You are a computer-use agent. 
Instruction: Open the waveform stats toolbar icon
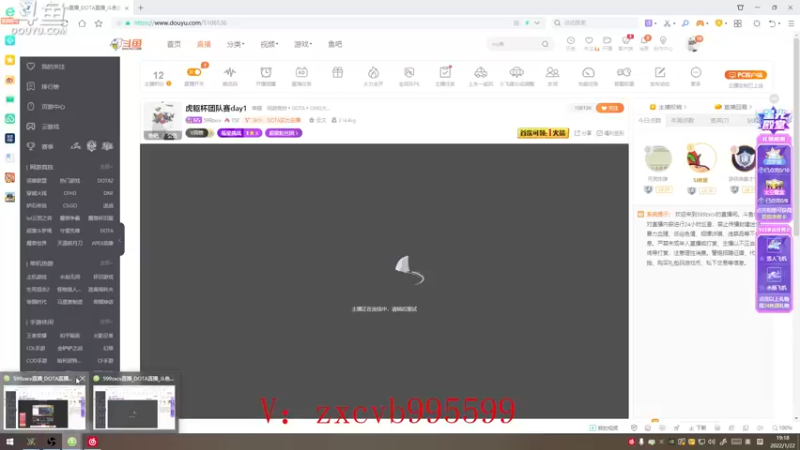point(230,72)
